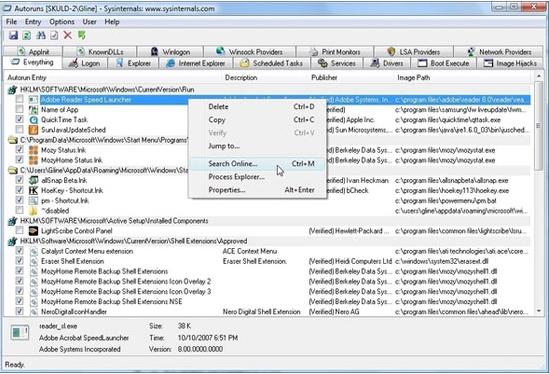The image size is (549, 374).
Task: Click the list scrollbar up arrow
Action: [539, 76]
